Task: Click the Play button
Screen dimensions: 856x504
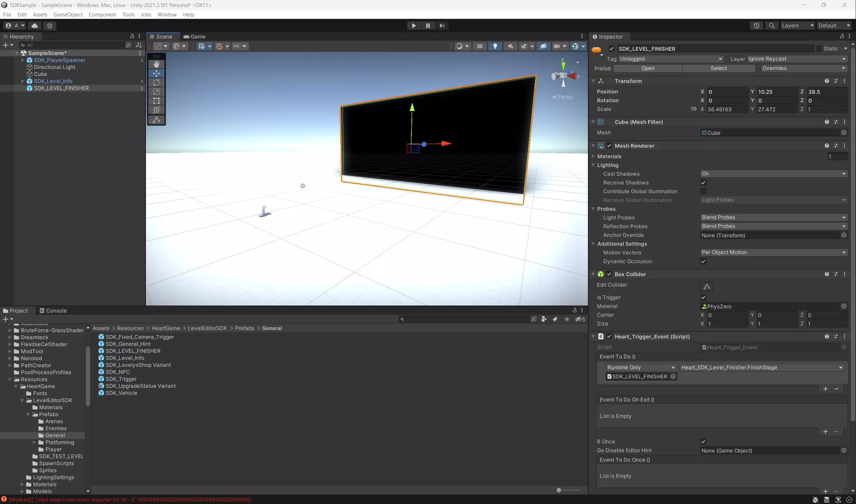Action: click(x=414, y=26)
